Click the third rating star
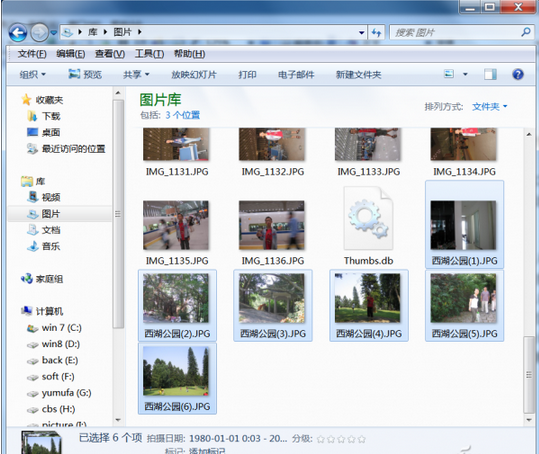 [x=341, y=439]
